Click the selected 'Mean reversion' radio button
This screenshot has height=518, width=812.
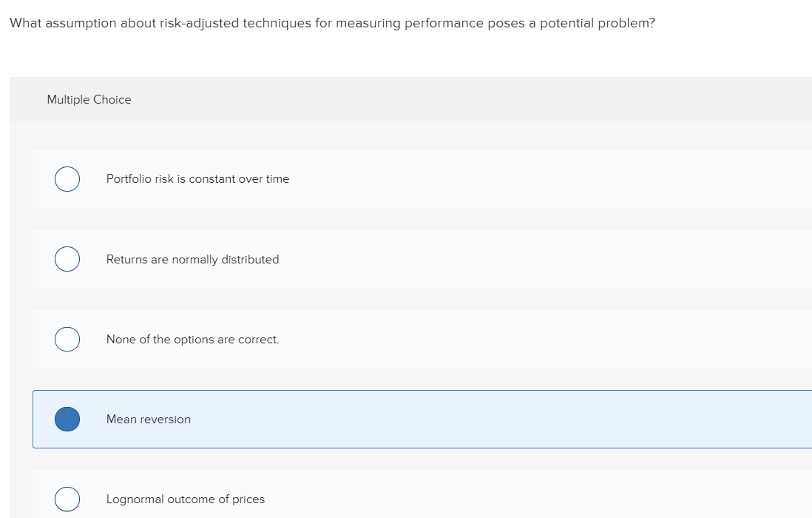point(67,419)
